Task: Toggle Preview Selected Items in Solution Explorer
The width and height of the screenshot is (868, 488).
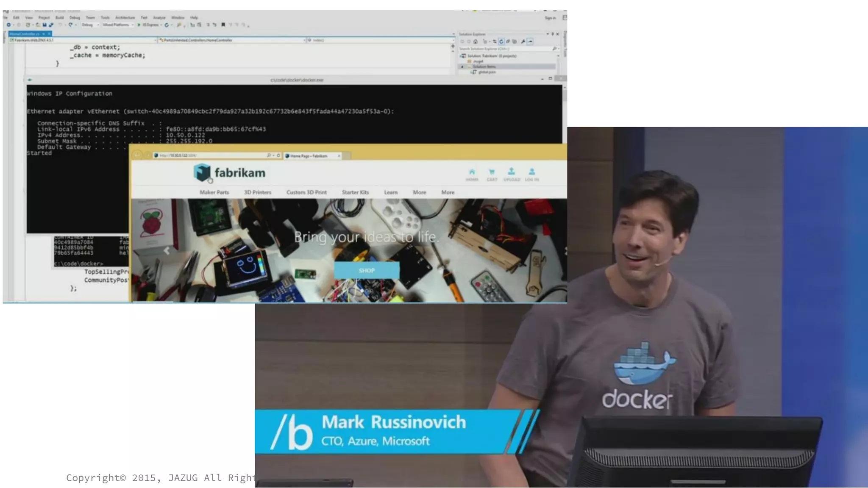Action: click(x=530, y=42)
